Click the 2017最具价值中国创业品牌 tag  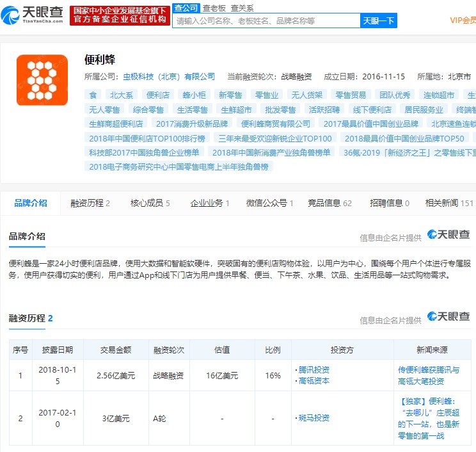(371, 124)
